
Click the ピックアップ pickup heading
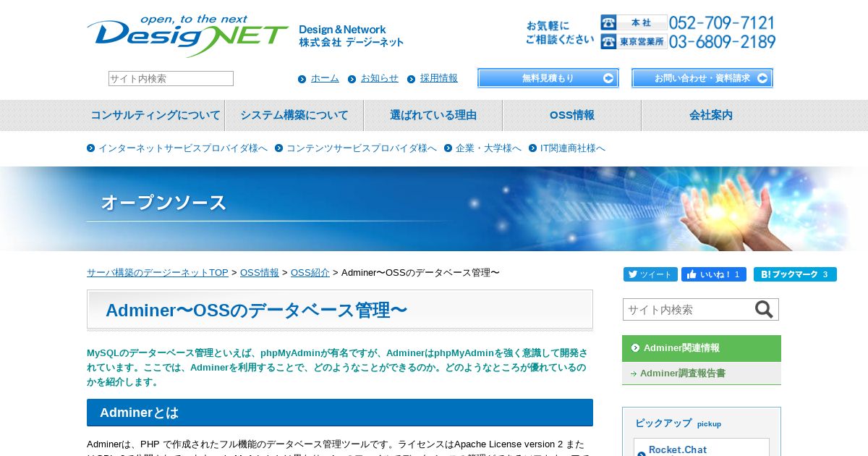click(678, 423)
